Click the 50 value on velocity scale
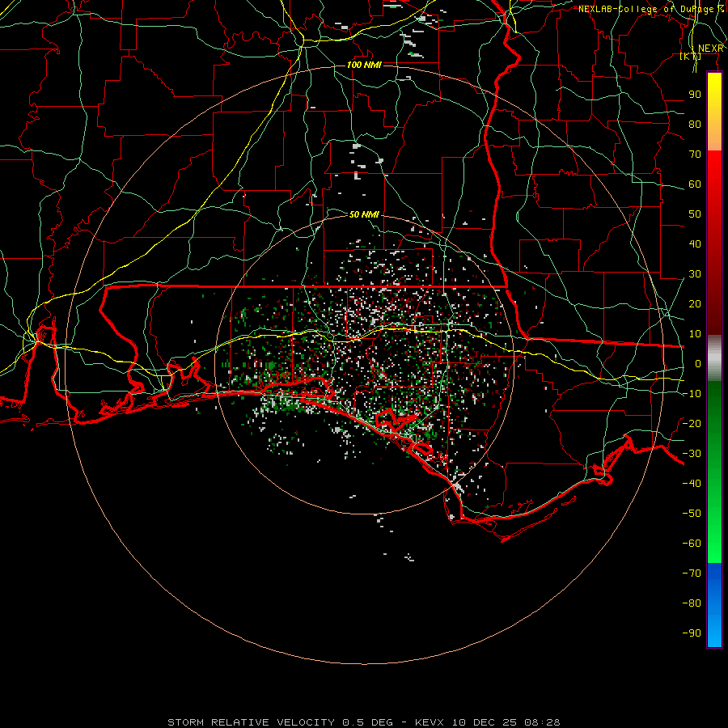The height and width of the screenshot is (728, 728). tap(695, 214)
